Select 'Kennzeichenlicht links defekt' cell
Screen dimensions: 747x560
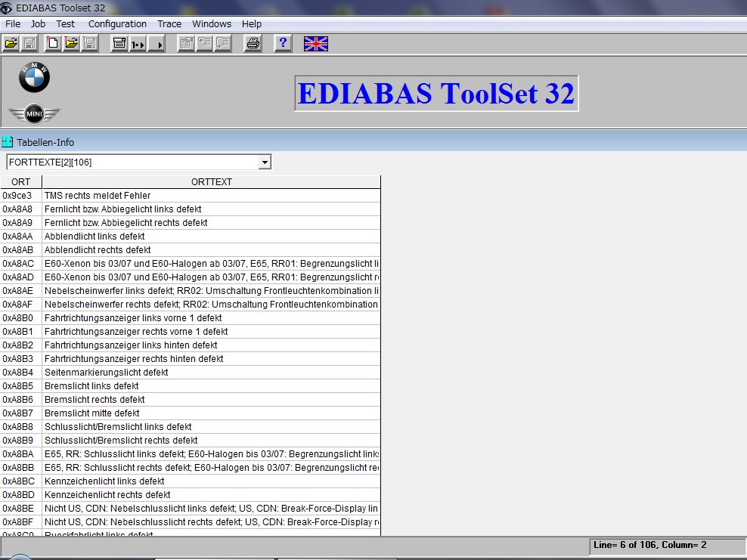[x=212, y=481]
